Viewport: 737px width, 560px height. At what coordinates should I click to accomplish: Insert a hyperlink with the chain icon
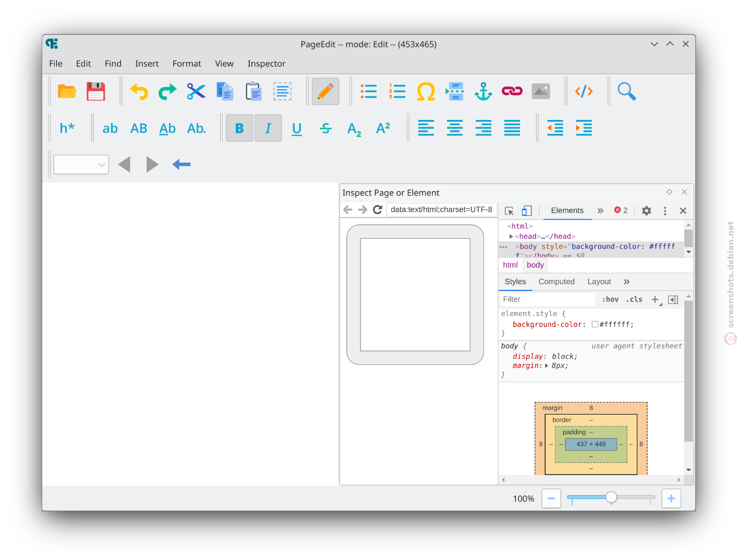(x=512, y=92)
